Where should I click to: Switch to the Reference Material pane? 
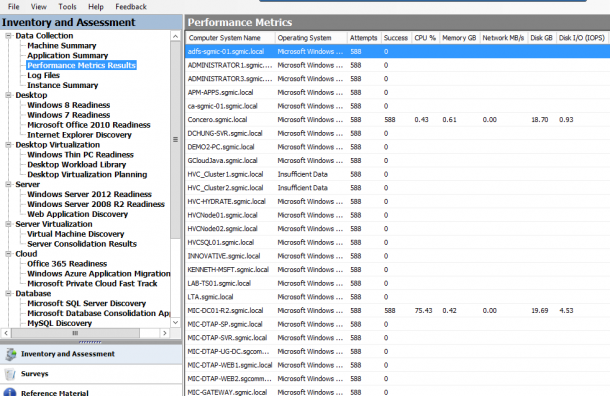pos(91,391)
